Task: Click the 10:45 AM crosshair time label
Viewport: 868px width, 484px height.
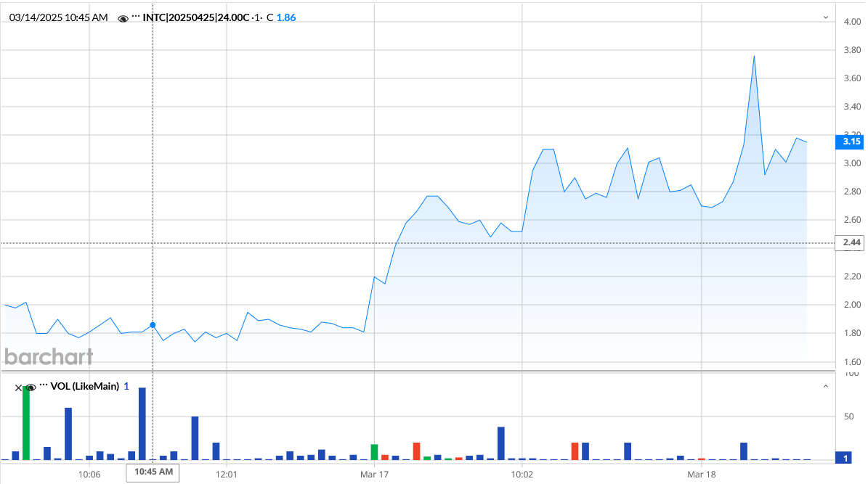Action: (153, 473)
